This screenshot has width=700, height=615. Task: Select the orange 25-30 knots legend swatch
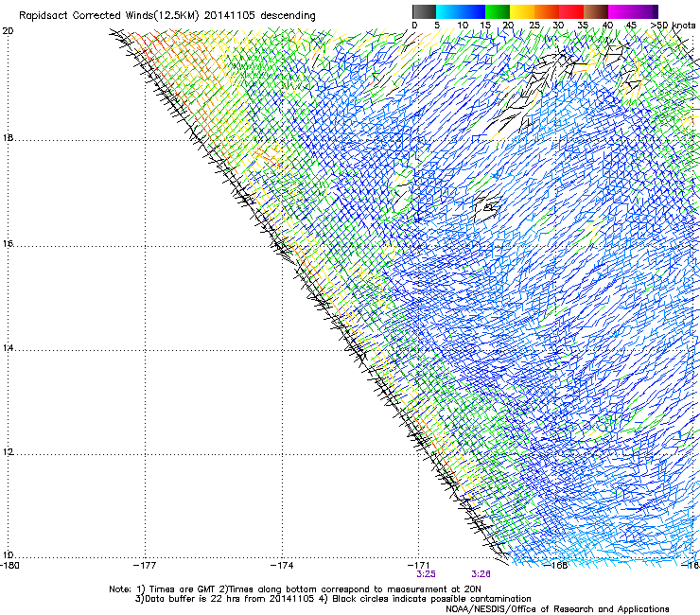click(x=547, y=11)
